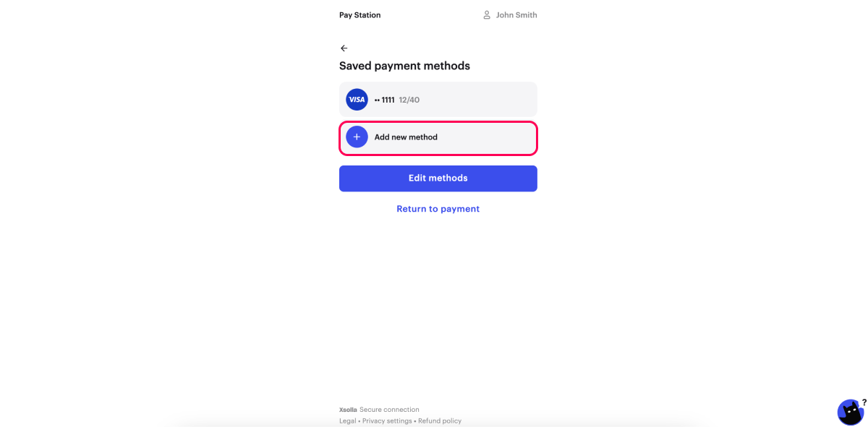Click the John Smith account name
This screenshot has height=427, width=868.
(516, 15)
